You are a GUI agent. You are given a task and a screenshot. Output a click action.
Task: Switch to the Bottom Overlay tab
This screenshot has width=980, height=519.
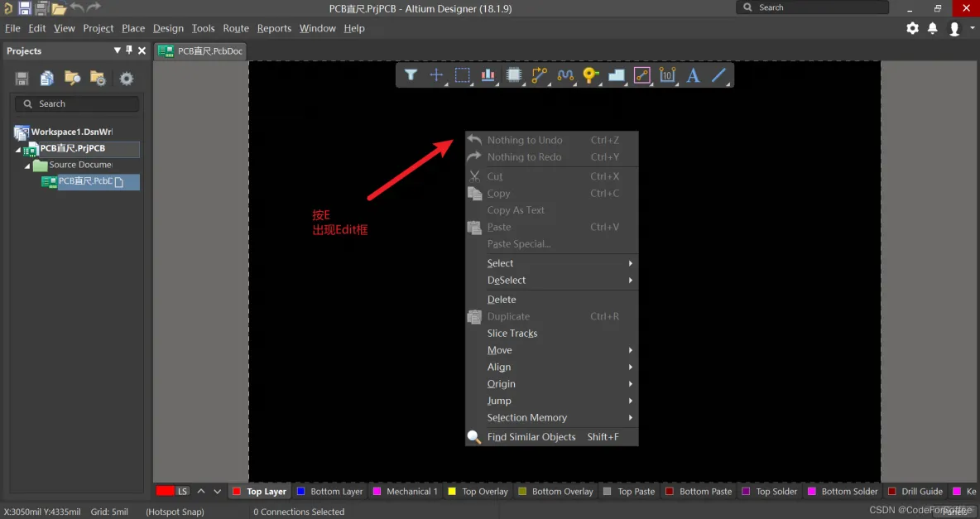coord(556,492)
